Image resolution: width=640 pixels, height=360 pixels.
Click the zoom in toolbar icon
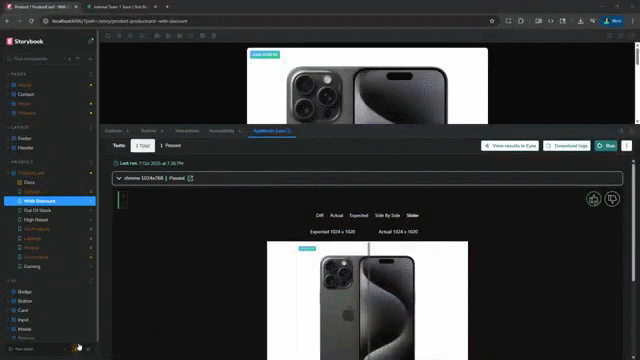pos(119,36)
